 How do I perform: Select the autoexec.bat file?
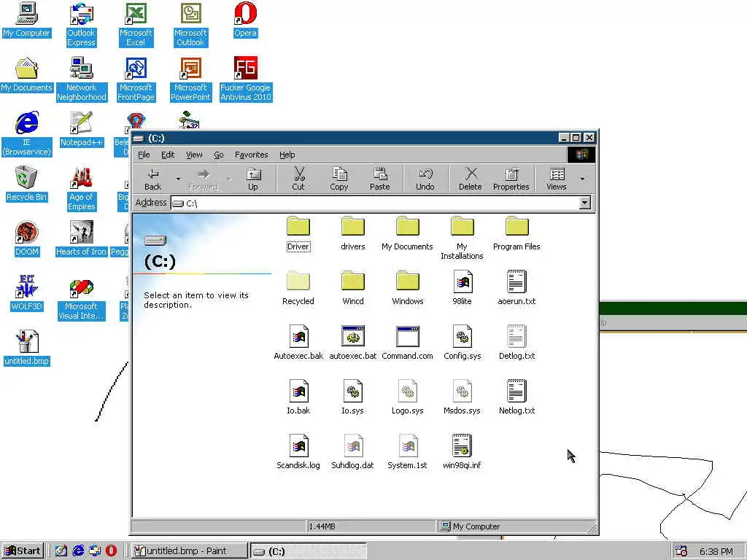[x=353, y=343]
